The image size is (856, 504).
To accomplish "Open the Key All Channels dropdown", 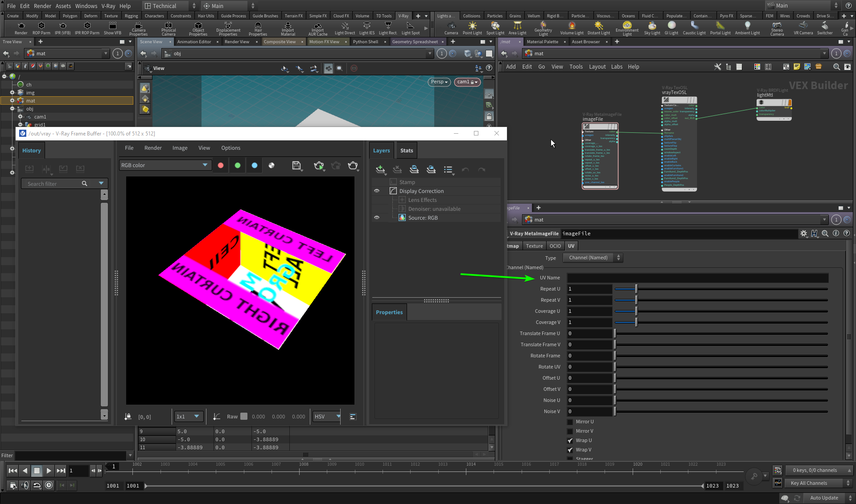I will [x=819, y=483].
